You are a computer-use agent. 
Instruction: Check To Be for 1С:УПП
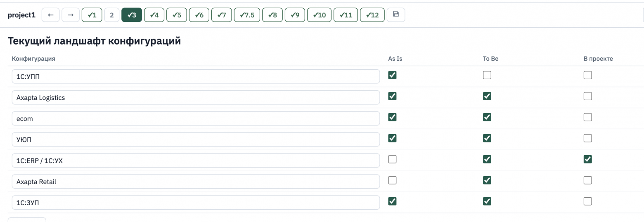pyautogui.click(x=487, y=75)
